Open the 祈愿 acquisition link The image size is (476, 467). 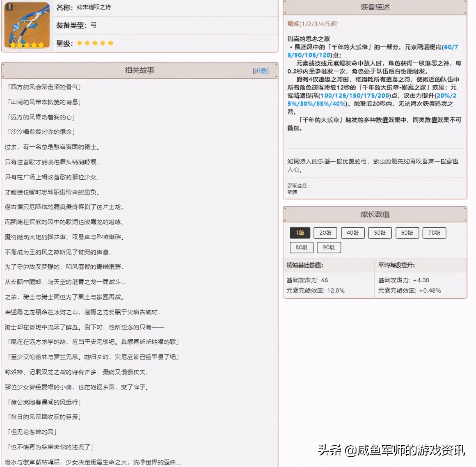click(x=292, y=192)
